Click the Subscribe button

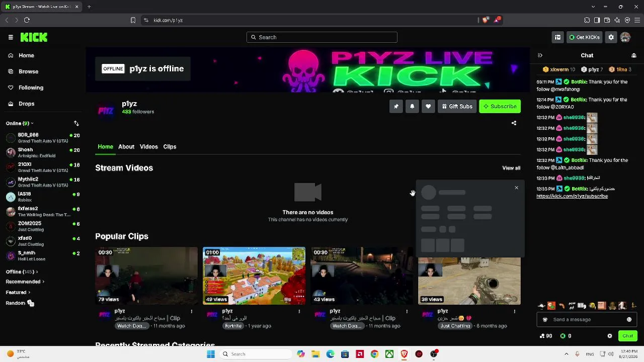[500, 106]
